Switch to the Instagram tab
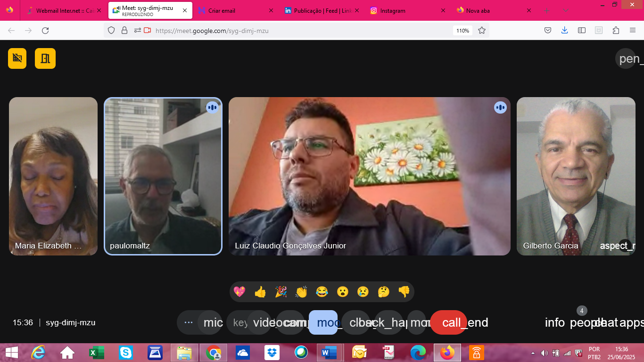Viewport: 644px width, 362px height. click(393, 10)
